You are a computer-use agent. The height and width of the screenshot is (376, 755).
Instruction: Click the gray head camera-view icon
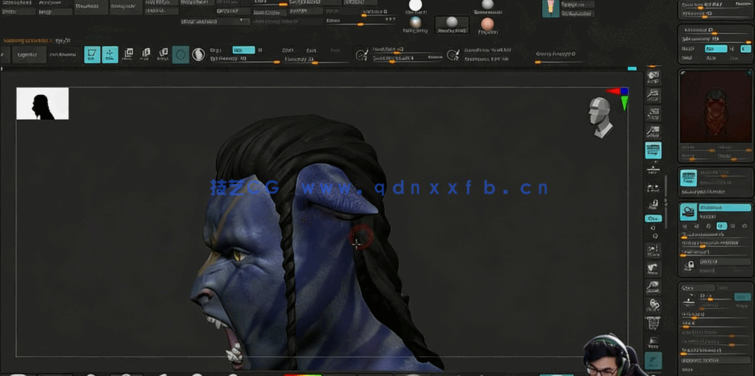click(600, 117)
